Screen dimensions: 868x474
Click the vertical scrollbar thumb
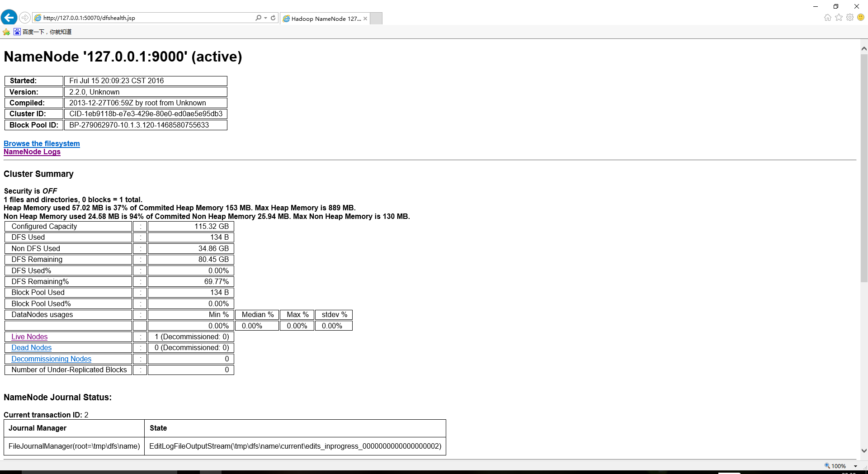(864, 168)
